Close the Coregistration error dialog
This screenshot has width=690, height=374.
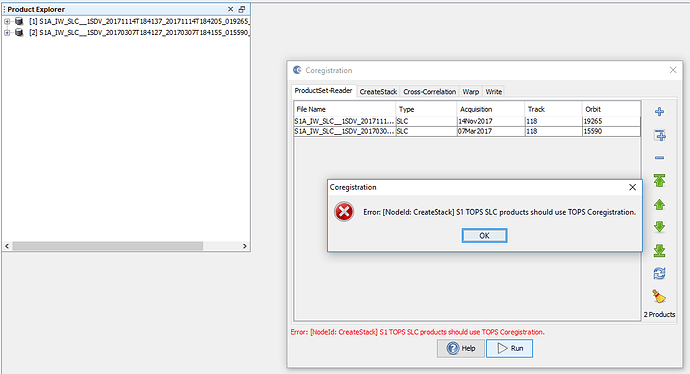point(632,187)
